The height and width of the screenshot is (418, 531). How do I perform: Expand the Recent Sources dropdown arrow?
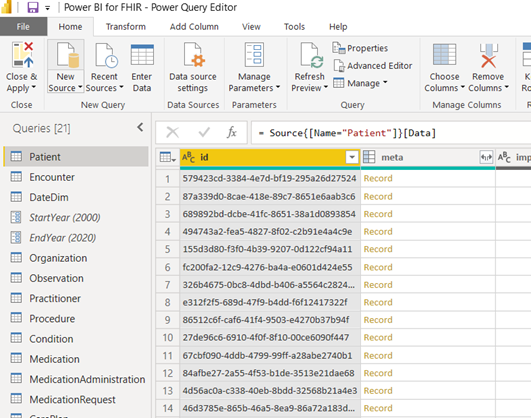click(x=121, y=87)
